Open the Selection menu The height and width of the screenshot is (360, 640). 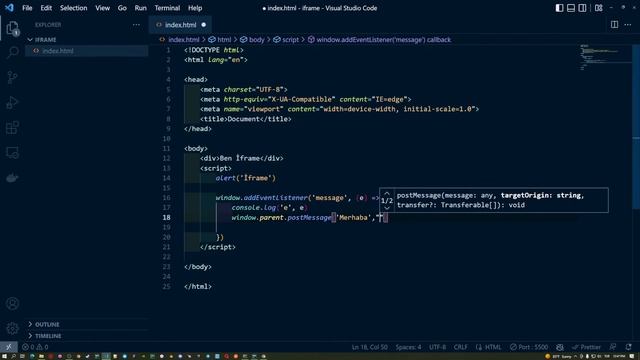pos(73,8)
